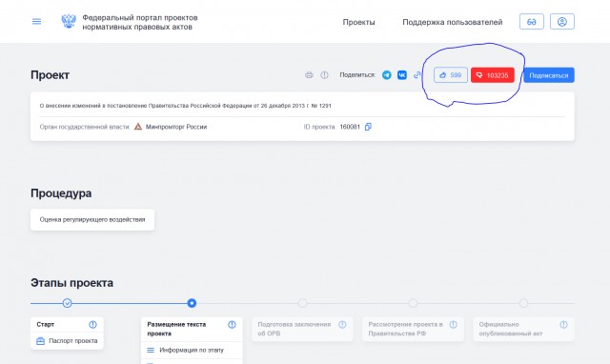
Task: Open info icon on Официально опубликованный акт
Action: tap(563, 324)
